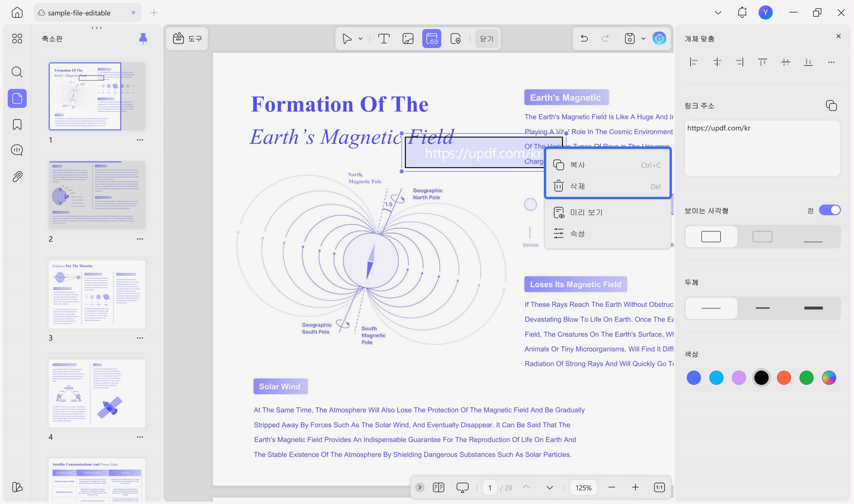Open the page 3 thumbnail

pyautogui.click(x=97, y=294)
